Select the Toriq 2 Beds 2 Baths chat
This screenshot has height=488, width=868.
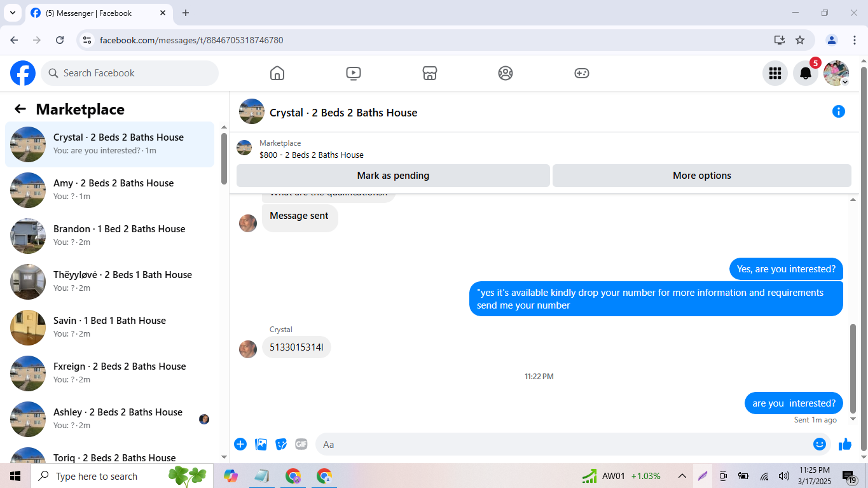pos(110,453)
